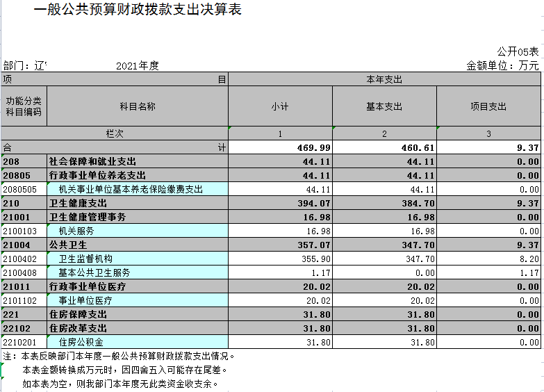Click column number 2 in 栏次 row
This screenshot has height=392, width=544.
click(x=384, y=133)
